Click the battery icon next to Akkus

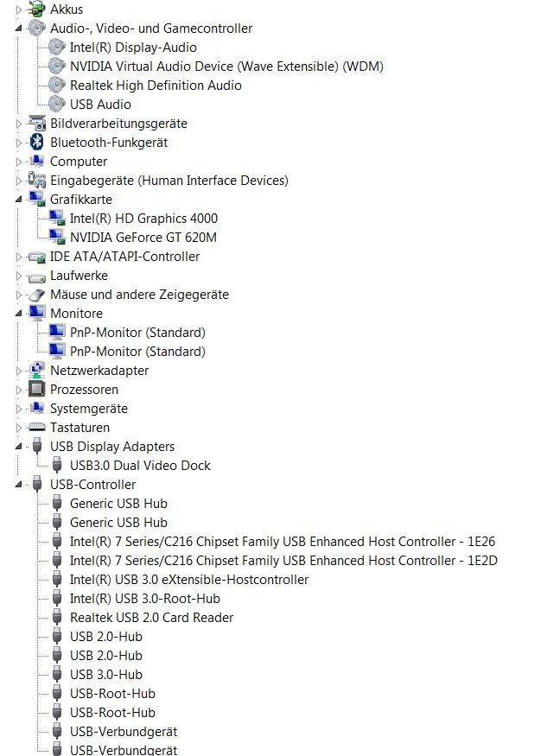coord(36,10)
